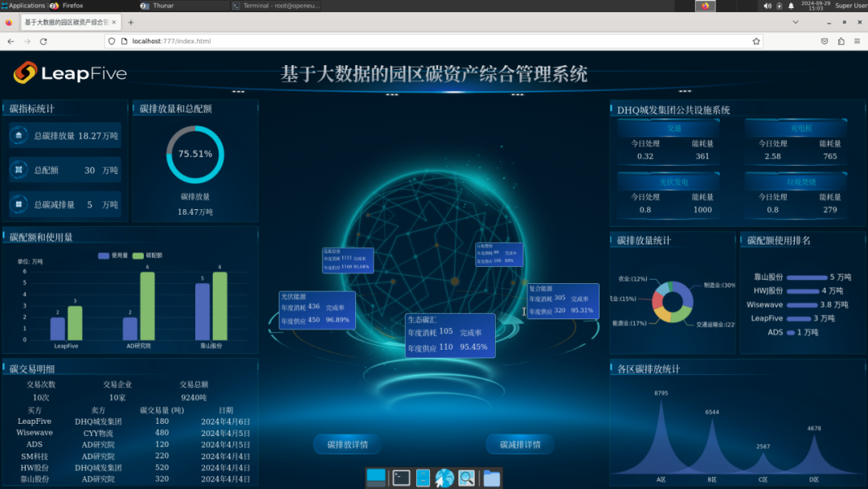The image size is (868, 489).
Task: Click the 总碳减排量 round icon
Action: [x=18, y=204]
